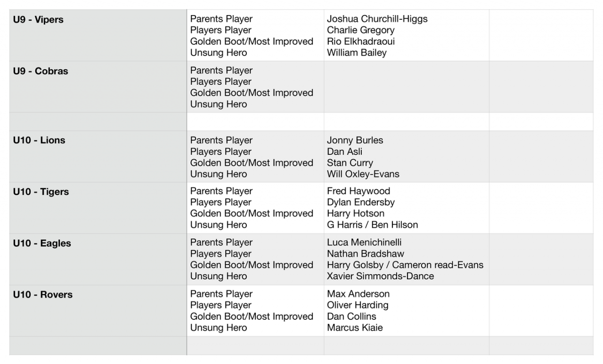This screenshot has width=603, height=364.
Task: Click on Will Oxley-Evans in Lions winners
Action: [363, 174]
